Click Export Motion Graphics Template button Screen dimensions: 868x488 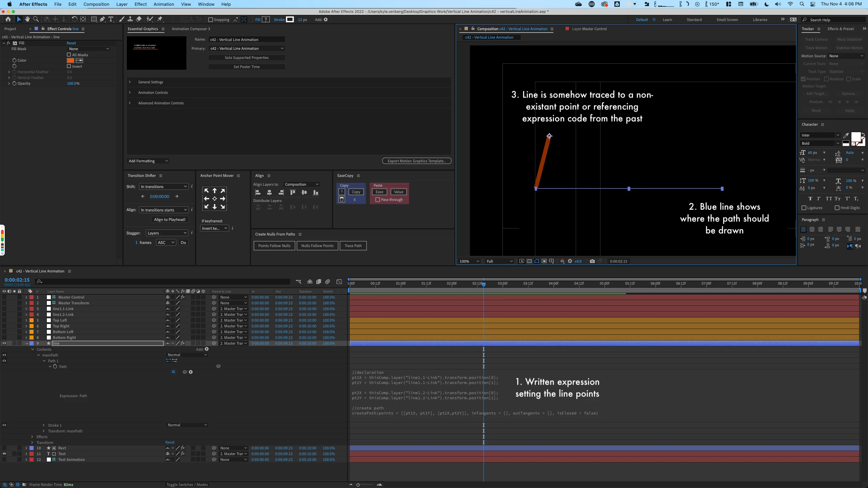pos(416,161)
